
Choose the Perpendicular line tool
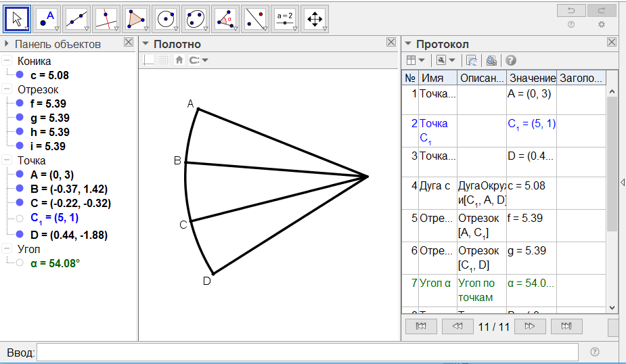click(x=106, y=18)
